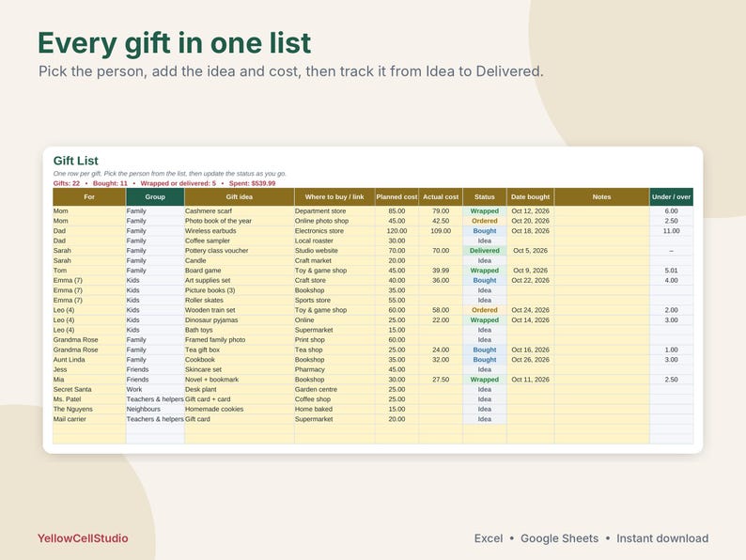Click the 'Ms. Patel' name cell
The height and width of the screenshot is (560, 746).
(x=89, y=399)
